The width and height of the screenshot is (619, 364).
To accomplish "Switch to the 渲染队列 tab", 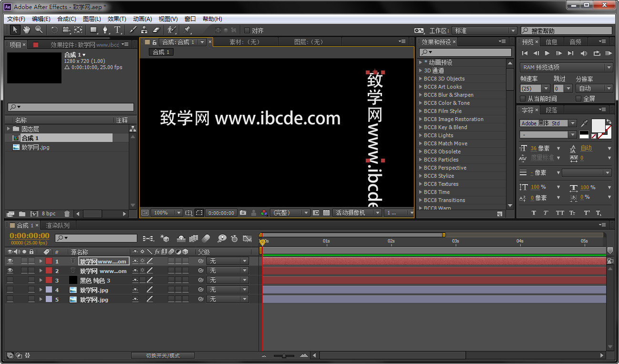I will [58, 225].
